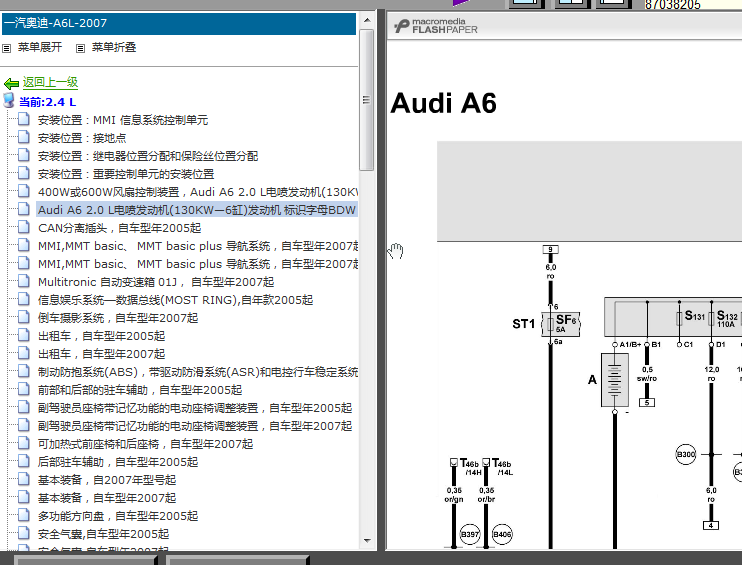Click first taskbar button at bottom

coord(85,560)
